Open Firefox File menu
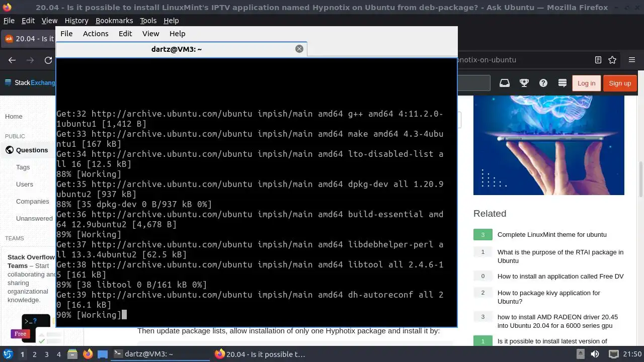 pos(9,21)
